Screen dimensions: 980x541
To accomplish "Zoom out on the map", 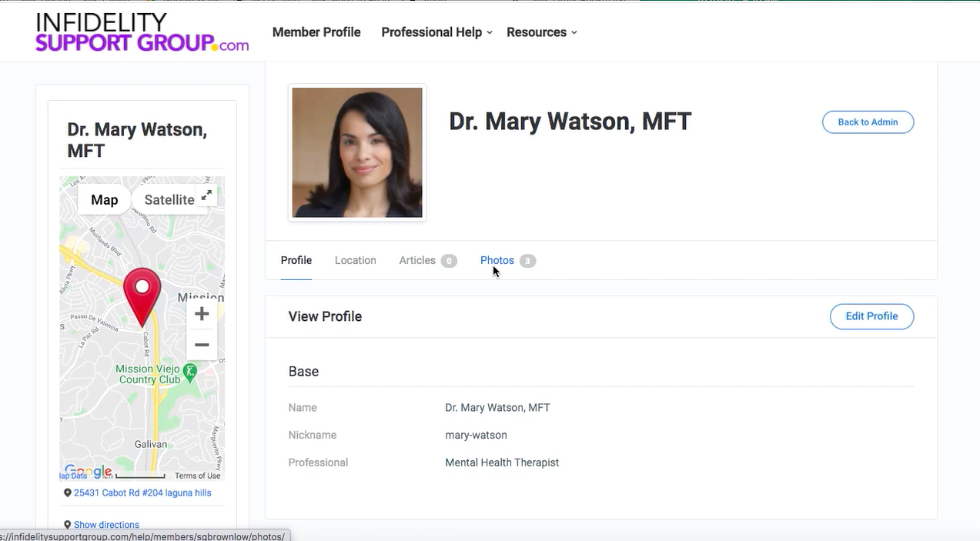I will [x=202, y=346].
